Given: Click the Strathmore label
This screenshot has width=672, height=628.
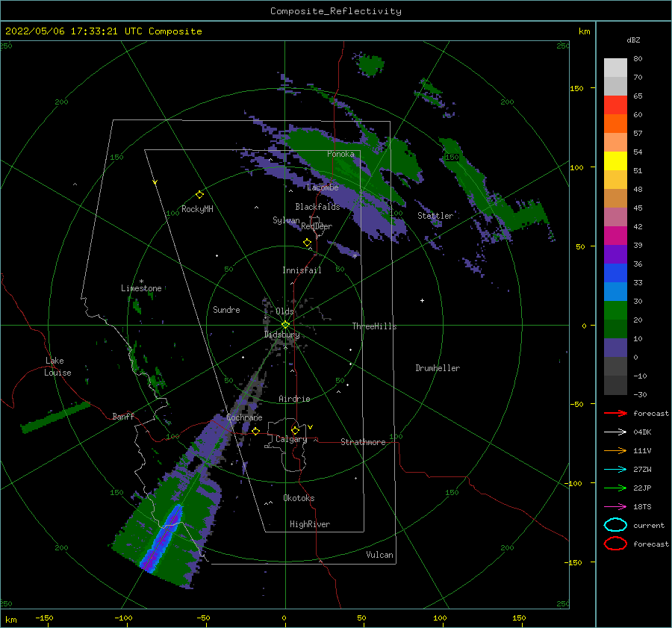Looking at the screenshot, I should point(363,442).
